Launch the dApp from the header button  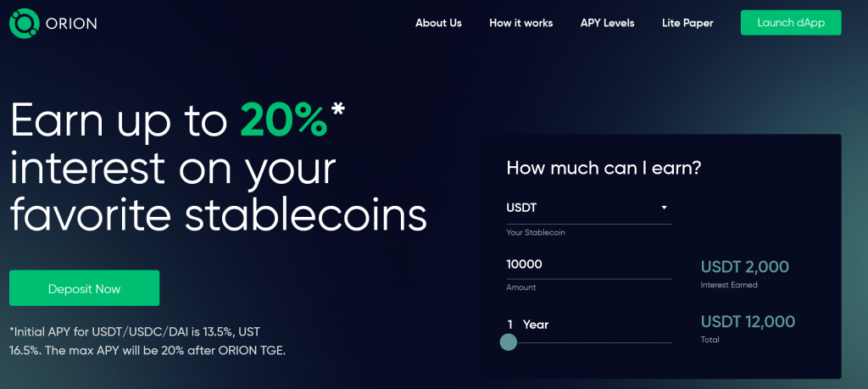[791, 23]
